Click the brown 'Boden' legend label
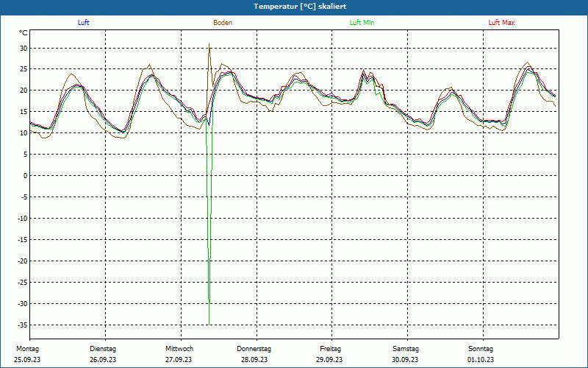Image resolution: width=588 pixels, height=368 pixels. point(223,23)
